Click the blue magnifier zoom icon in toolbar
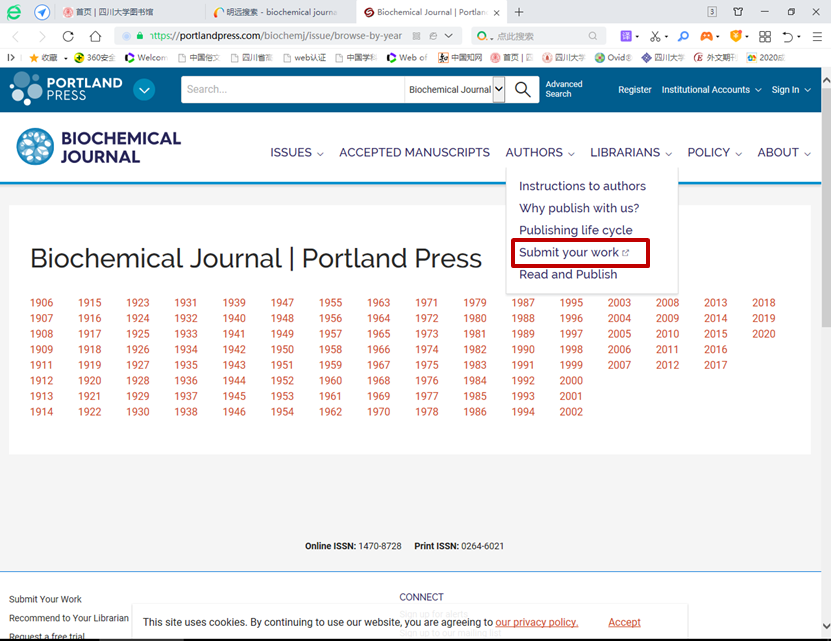Image resolution: width=832 pixels, height=641 pixels. pyautogui.click(x=683, y=36)
